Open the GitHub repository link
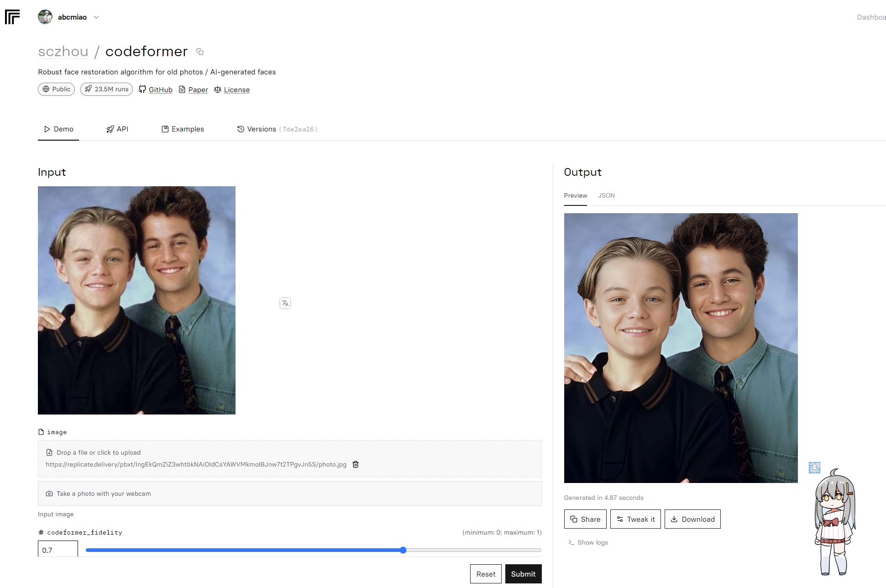The width and height of the screenshot is (886, 588). [x=160, y=89]
